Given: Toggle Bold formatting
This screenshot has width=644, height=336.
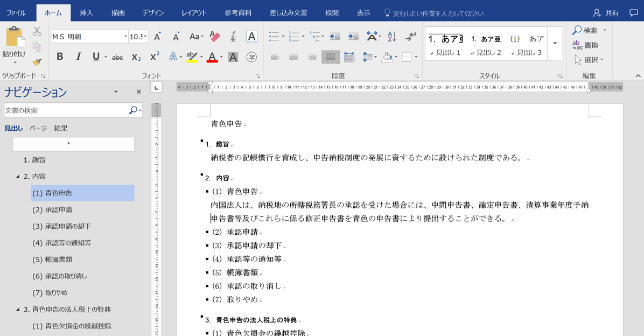Looking at the screenshot, I should point(60,57).
